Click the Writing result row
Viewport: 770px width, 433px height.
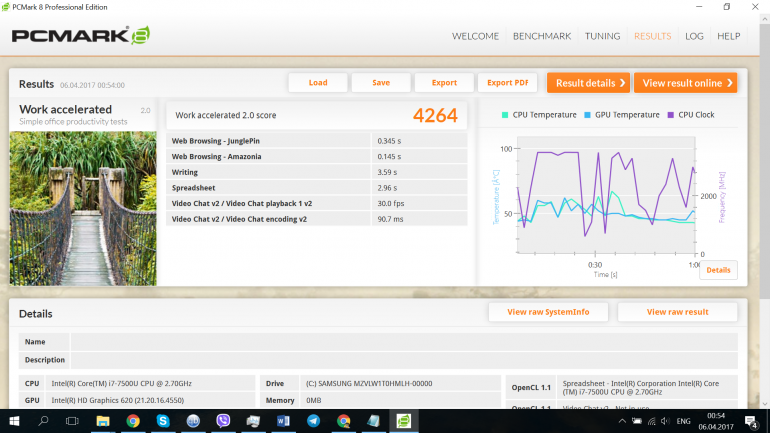[317, 172]
